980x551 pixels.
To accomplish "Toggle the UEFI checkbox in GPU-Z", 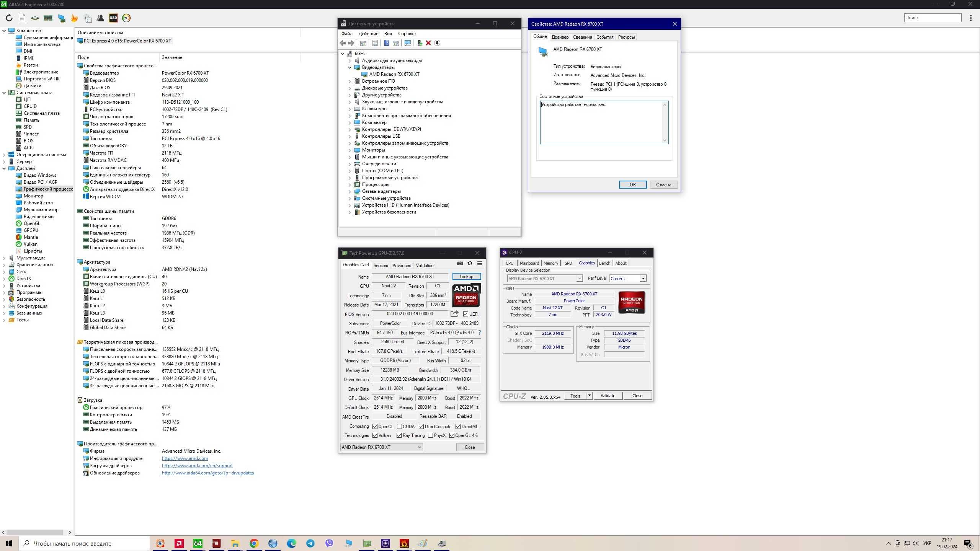I will pos(466,314).
